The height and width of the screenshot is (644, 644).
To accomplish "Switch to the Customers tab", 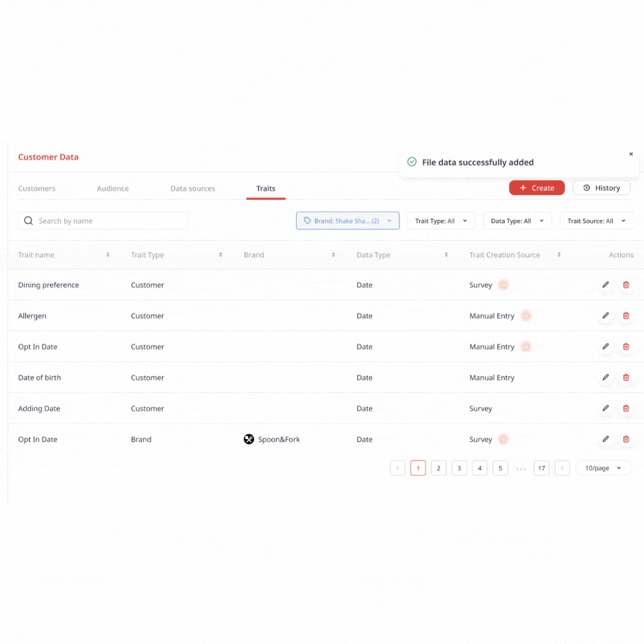I will pyautogui.click(x=37, y=188).
